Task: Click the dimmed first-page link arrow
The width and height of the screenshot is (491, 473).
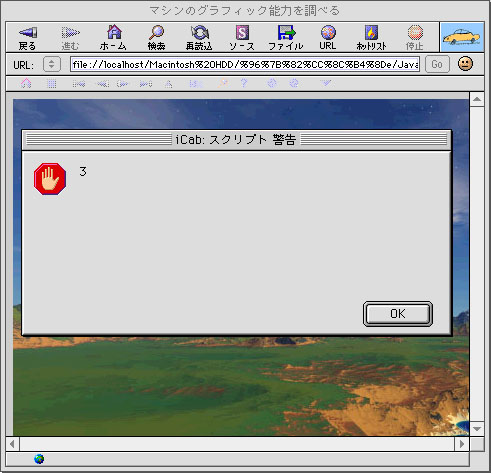Action: tap(79, 84)
